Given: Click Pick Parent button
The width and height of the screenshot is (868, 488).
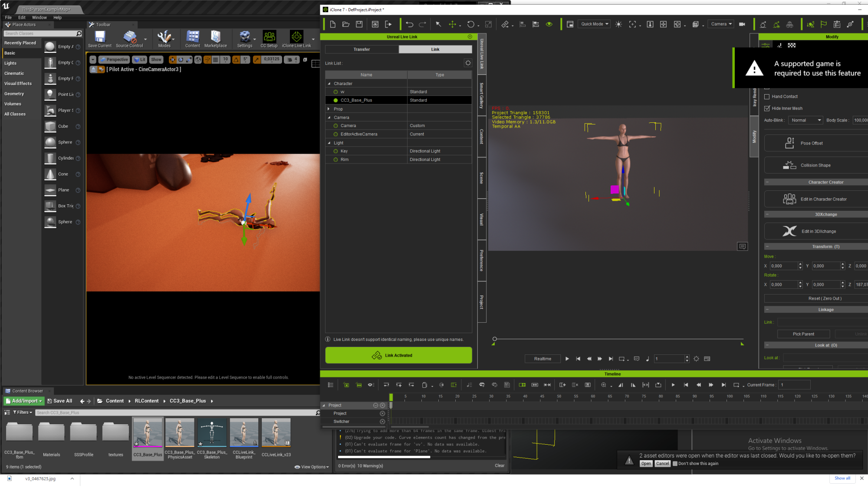Looking at the screenshot, I should click(x=803, y=334).
